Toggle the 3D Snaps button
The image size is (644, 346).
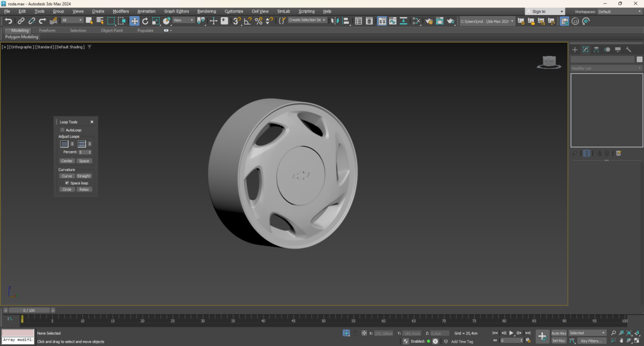236,21
